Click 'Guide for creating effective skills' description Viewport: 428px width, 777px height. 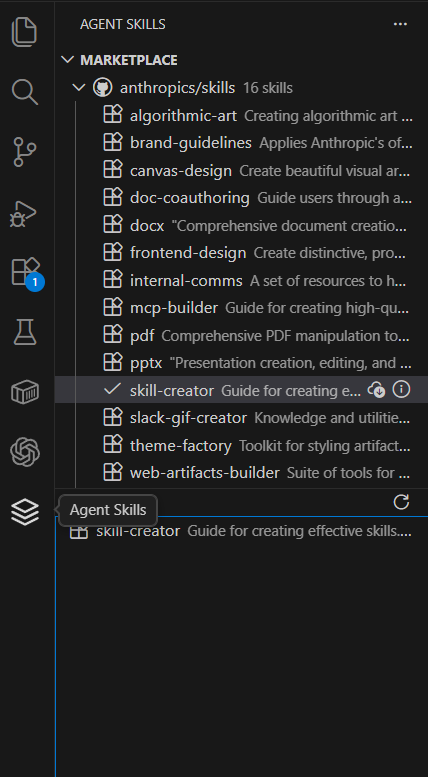[300, 531]
